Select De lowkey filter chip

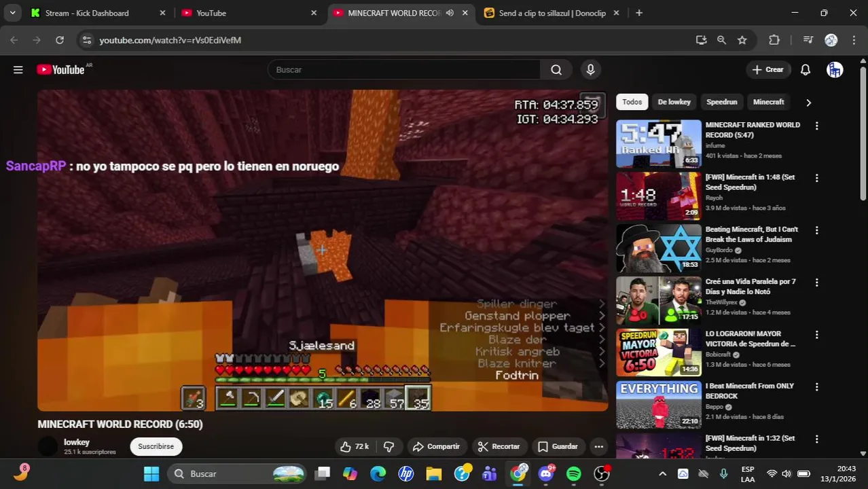[x=674, y=102]
